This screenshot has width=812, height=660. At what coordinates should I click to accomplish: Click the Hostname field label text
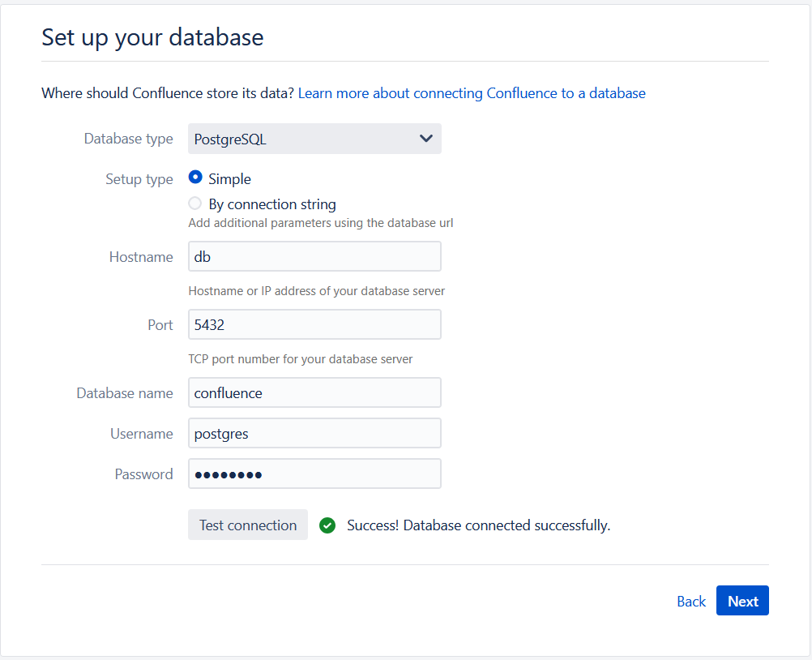(x=141, y=257)
